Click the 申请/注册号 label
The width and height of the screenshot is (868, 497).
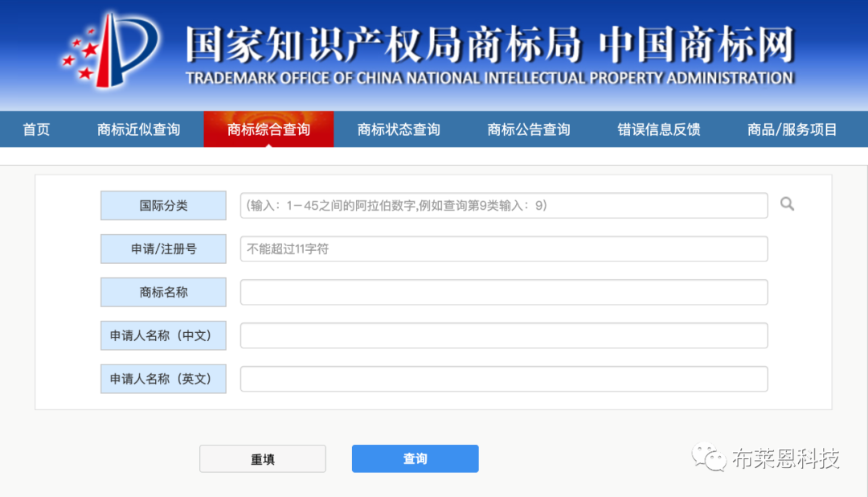coord(163,249)
